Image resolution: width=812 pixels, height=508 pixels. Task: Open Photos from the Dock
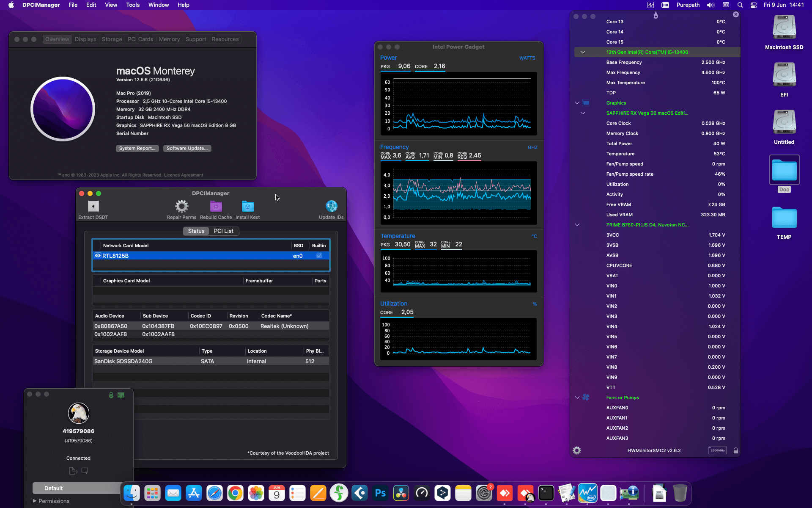coord(256,493)
